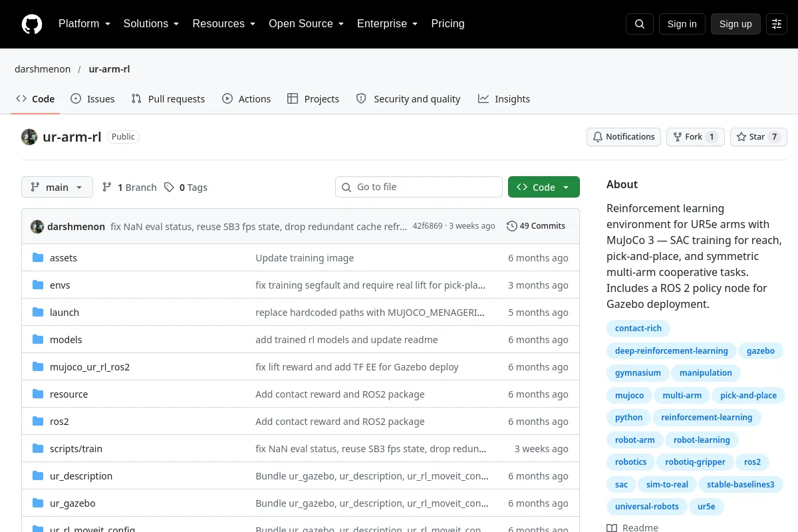798x532 pixels.
Task: Select the mujoco topic tag
Action: coord(629,396)
